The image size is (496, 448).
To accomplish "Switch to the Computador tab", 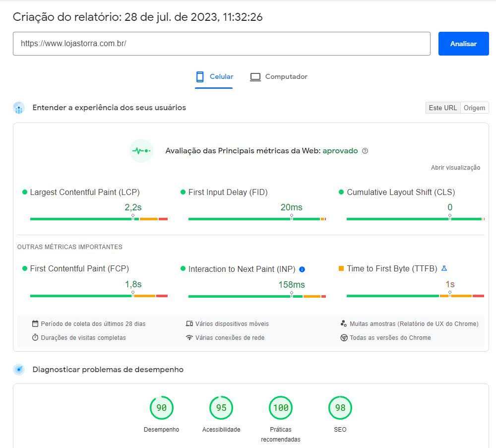I will click(x=278, y=77).
